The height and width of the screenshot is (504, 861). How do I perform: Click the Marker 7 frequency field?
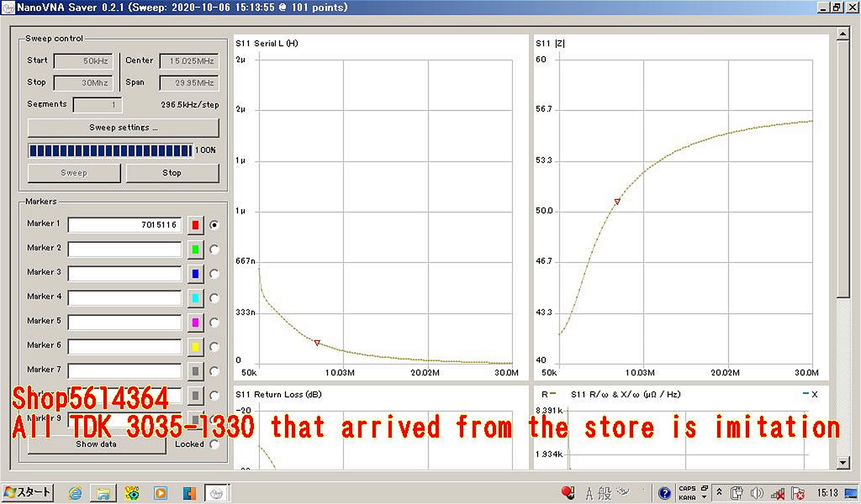pyautogui.click(x=125, y=371)
